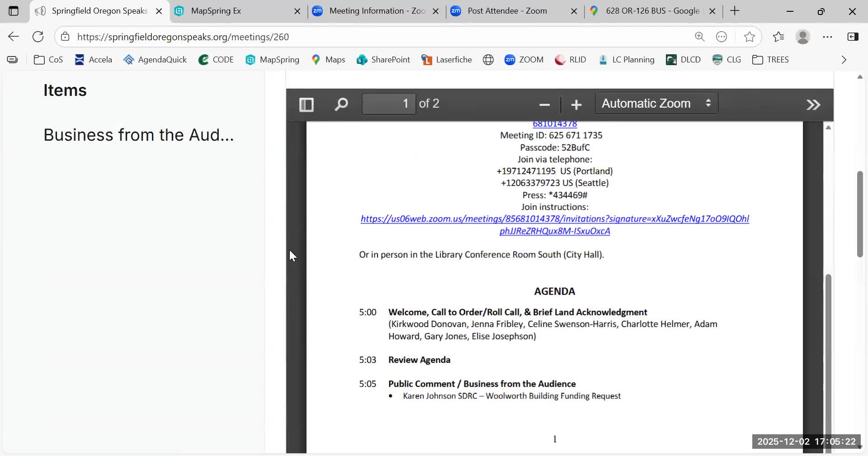Toggle the browser sidebar pane
Viewport: 868px width, 456px height.
[853, 37]
